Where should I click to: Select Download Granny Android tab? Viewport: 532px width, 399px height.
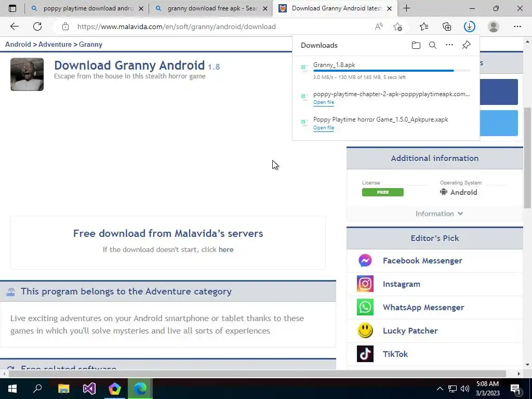pos(335,8)
